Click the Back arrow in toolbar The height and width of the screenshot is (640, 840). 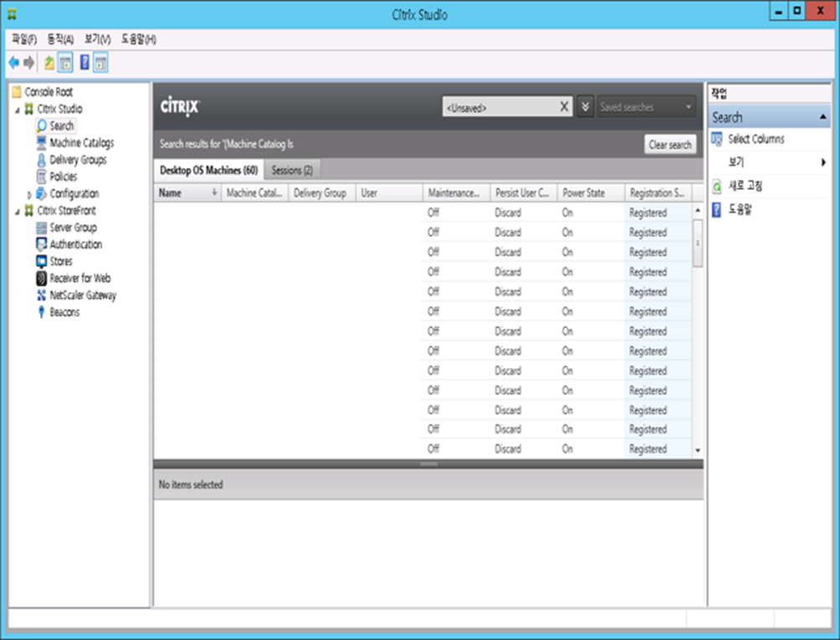pos(14,63)
